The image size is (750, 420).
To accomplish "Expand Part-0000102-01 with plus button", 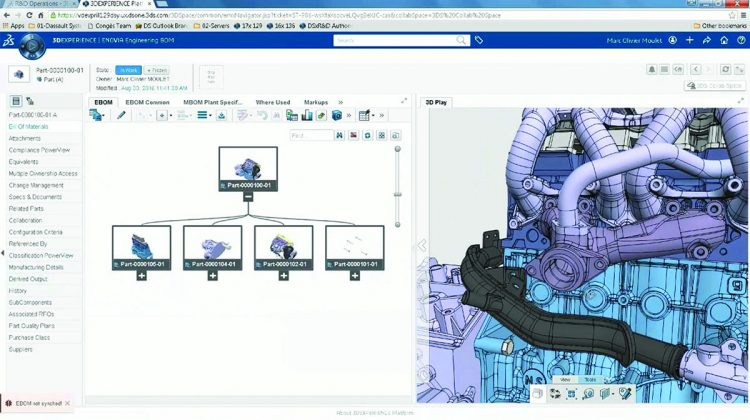I will click(284, 276).
